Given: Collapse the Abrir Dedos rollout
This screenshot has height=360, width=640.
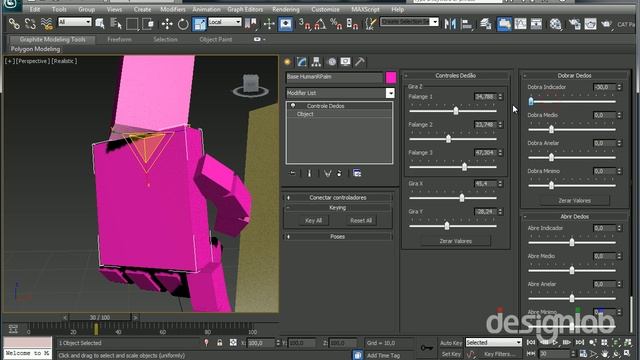Looking at the screenshot, I should [x=574, y=216].
